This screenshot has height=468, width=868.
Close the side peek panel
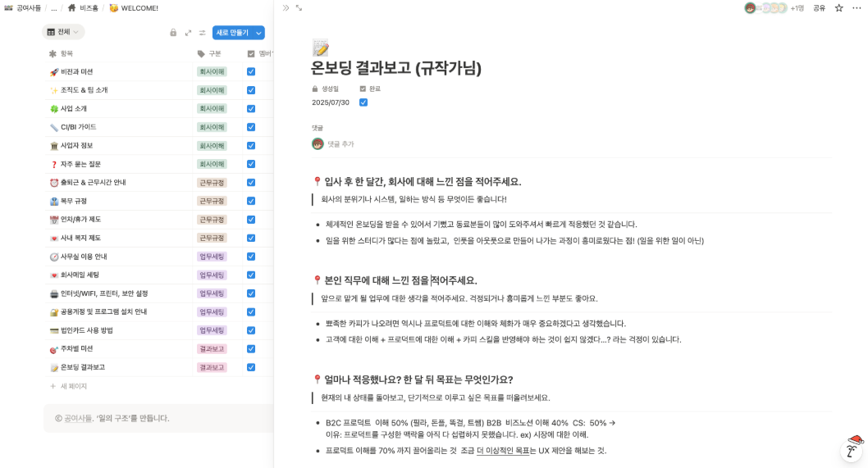pyautogui.click(x=286, y=7)
